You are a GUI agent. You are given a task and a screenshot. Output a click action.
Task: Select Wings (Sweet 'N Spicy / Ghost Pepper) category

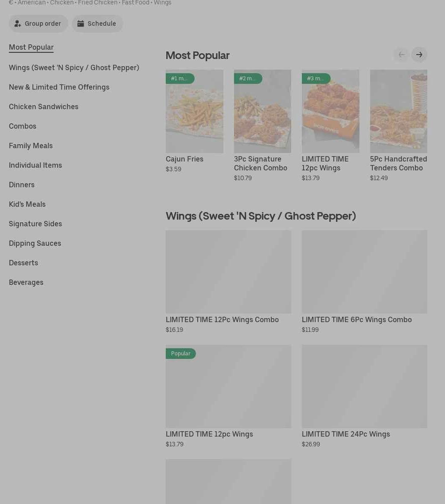74,67
